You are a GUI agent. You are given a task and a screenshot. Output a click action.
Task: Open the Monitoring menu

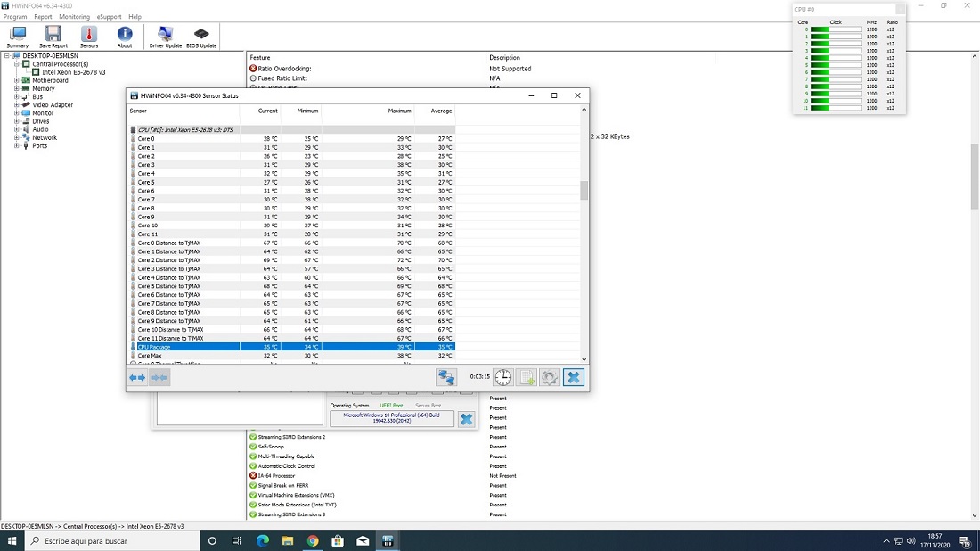tap(74, 17)
